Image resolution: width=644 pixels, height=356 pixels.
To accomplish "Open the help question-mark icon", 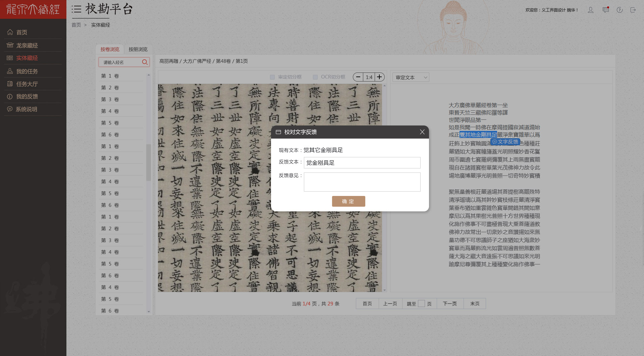I will point(620,10).
